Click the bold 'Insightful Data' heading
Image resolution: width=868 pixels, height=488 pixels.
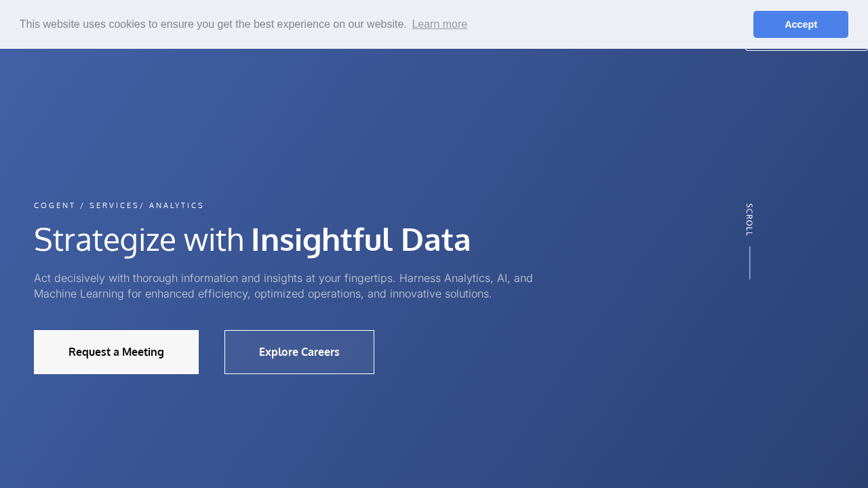click(361, 239)
